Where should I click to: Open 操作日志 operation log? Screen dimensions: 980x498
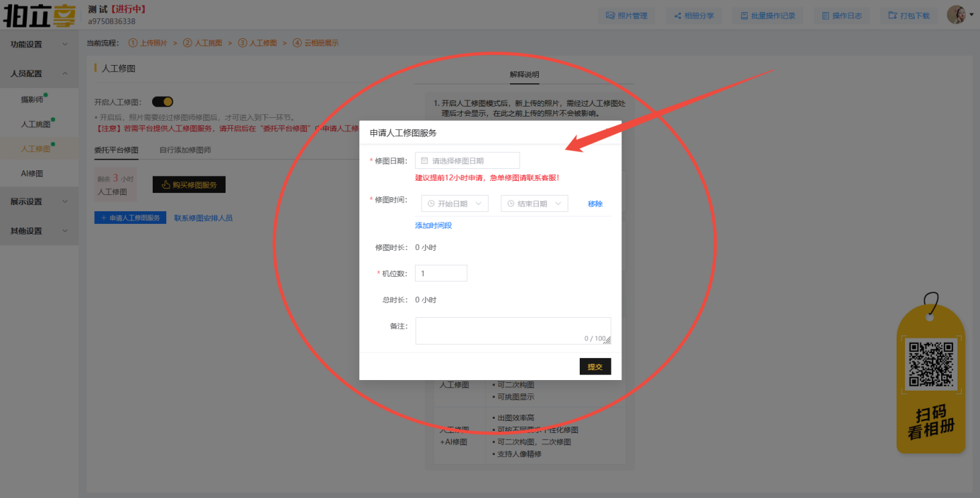coord(841,16)
